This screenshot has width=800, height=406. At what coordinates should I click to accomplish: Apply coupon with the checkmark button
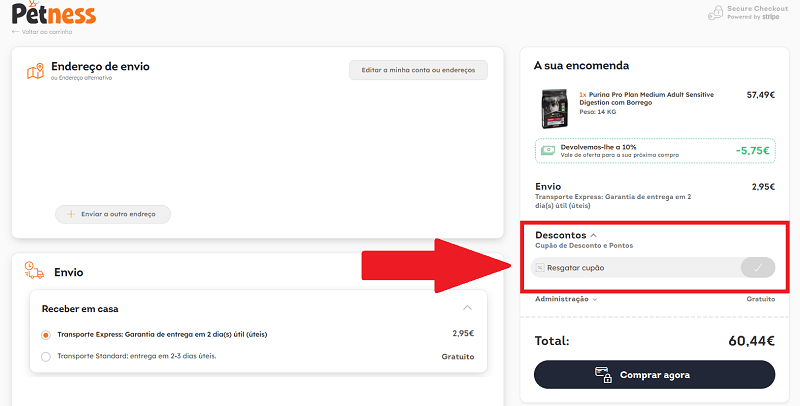pyautogui.click(x=758, y=267)
